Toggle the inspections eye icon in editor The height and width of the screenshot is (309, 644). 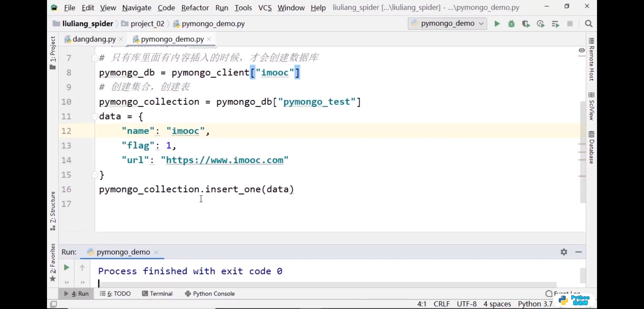click(x=582, y=50)
